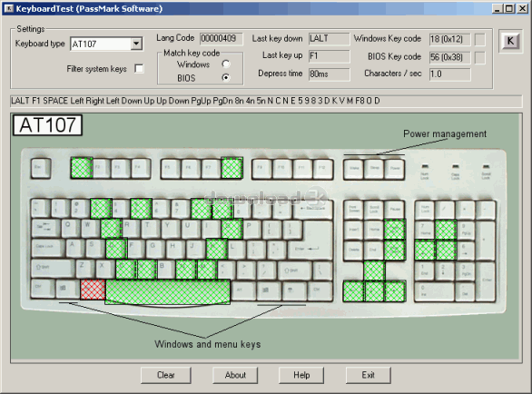Image resolution: width=532 pixels, height=394 pixels.
Task: Click the Power key under Power management
Action: click(395, 169)
